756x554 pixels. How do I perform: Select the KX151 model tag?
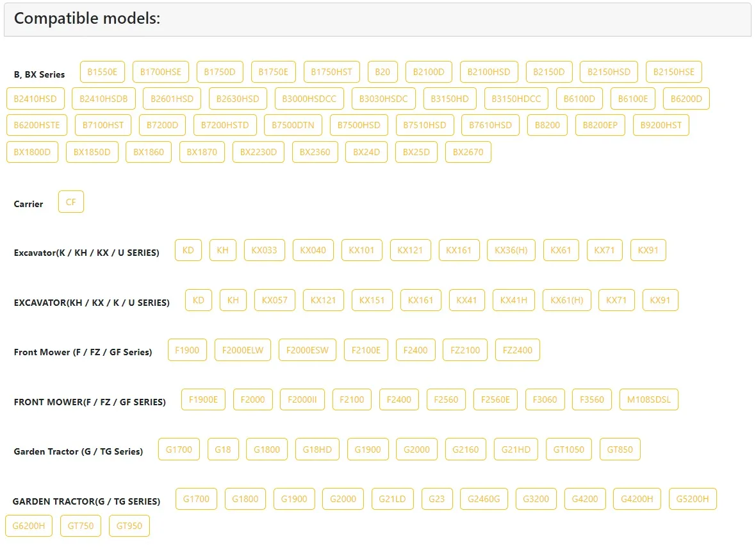(x=372, y=300)
